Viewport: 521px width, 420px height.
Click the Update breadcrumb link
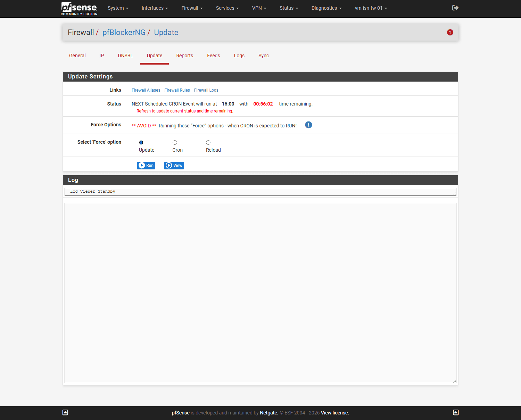tap(166, 32)
